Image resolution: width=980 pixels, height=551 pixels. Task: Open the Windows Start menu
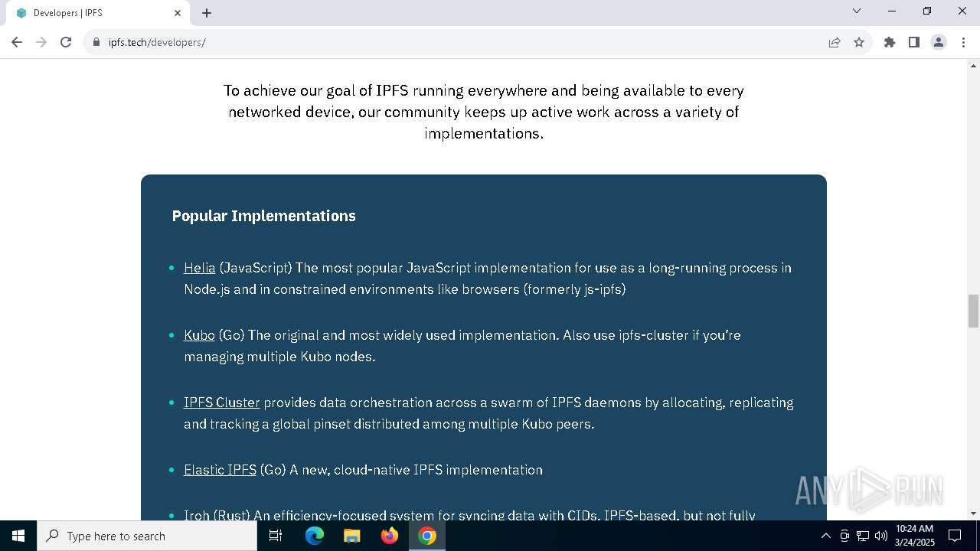[18, 536]
